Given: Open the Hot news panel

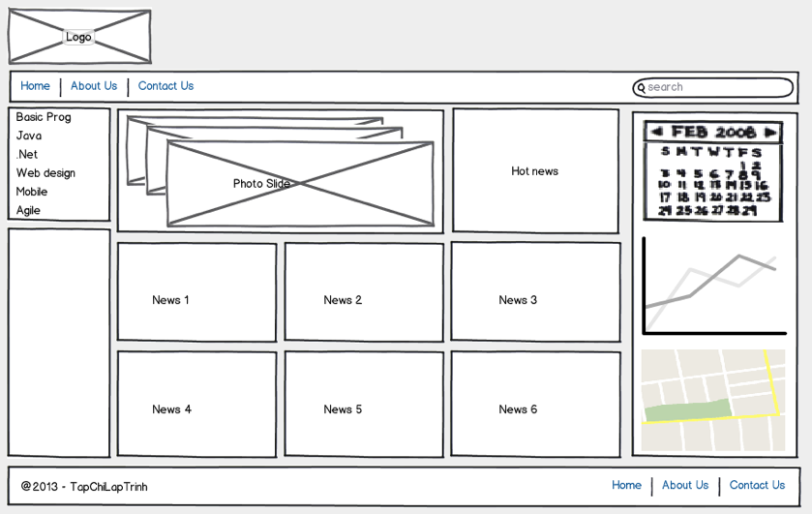Looking at the screenshot, I should tap(535, 171).
